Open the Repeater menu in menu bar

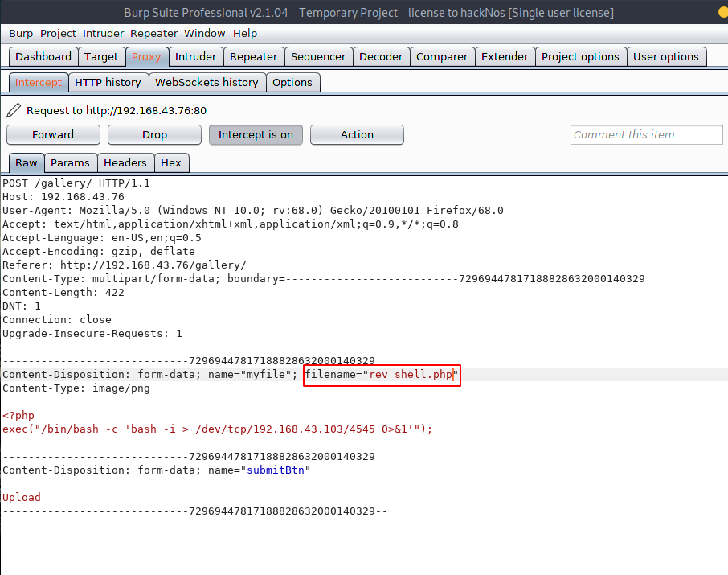click(x=153, y=34)
